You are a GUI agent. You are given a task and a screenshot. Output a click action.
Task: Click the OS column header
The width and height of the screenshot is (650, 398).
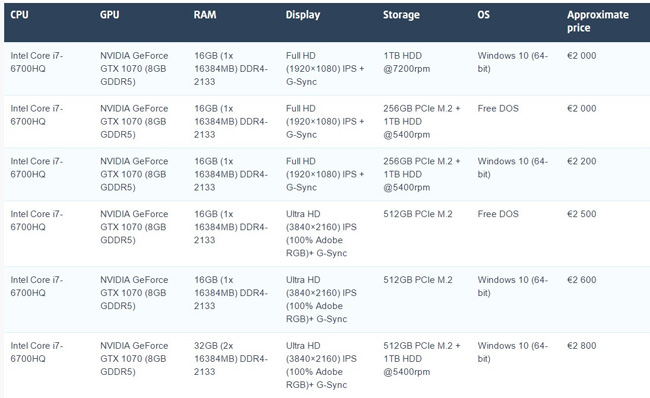(483, 15)
